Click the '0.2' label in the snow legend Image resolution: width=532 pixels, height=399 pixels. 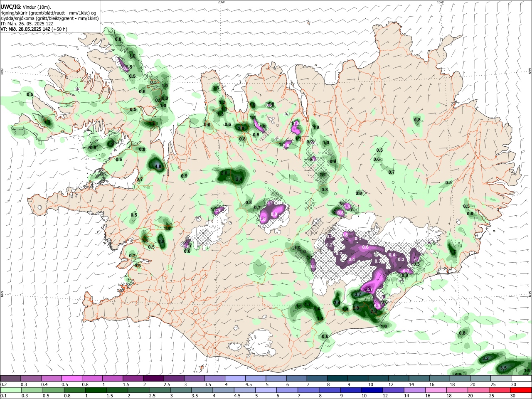3,384
